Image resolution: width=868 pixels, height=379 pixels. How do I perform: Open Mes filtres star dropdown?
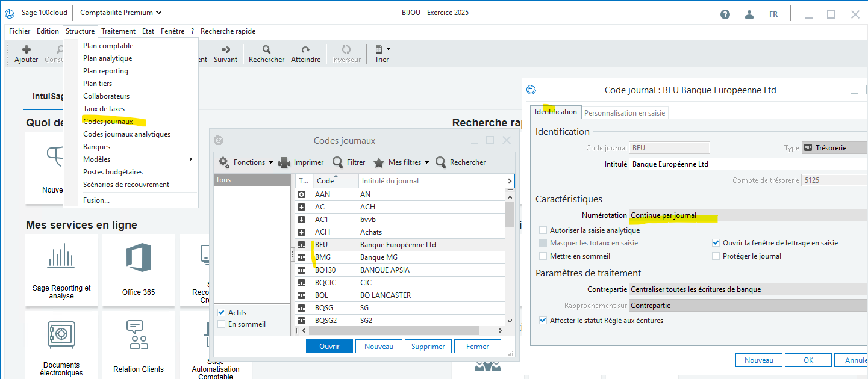click(x=401, y=162)
